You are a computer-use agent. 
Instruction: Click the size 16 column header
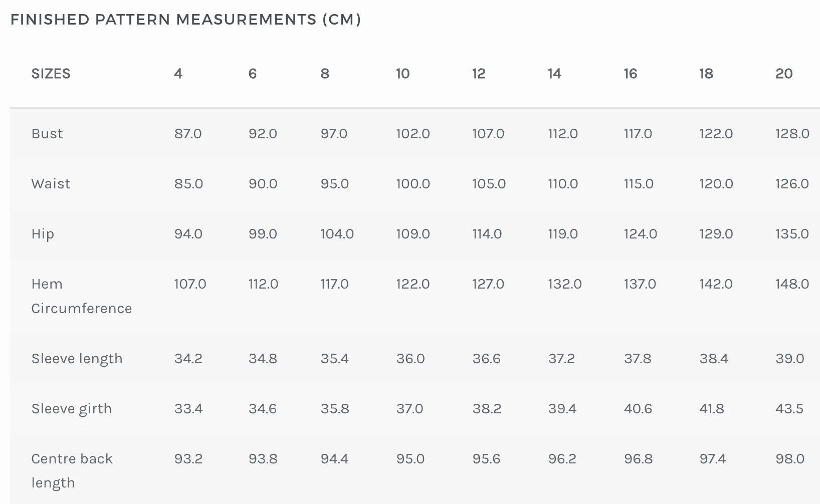click(630, 74)
